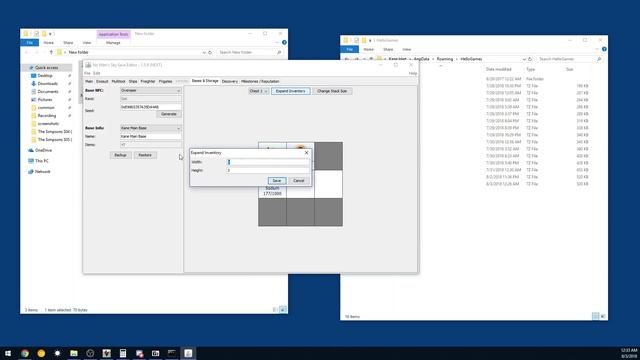The width and height of the screenshot is (640, 360).
Task: Open Downloads in left Explorer sidebar
Action: pyautogui.click(x=47, y=84)
